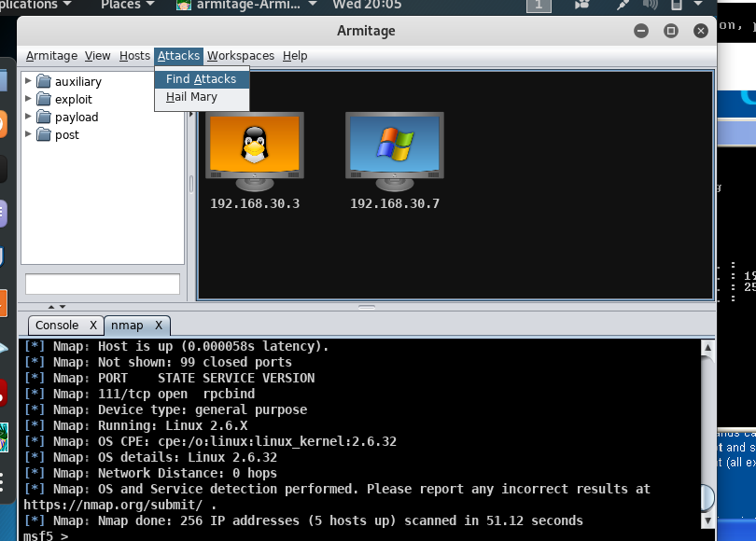Click the 'Running: Linux 2.6.X' line

pyautogui.click(x=136, y=426)
